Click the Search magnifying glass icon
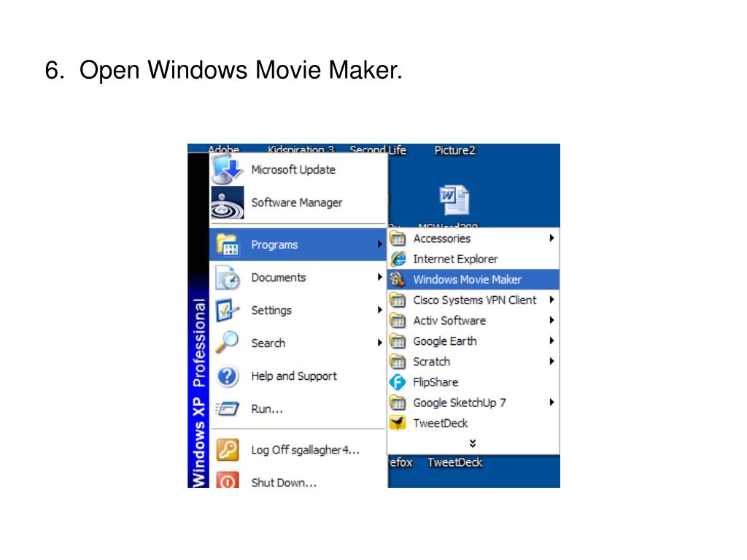This screenshot has height=560, width=747. tap(228, 343)
